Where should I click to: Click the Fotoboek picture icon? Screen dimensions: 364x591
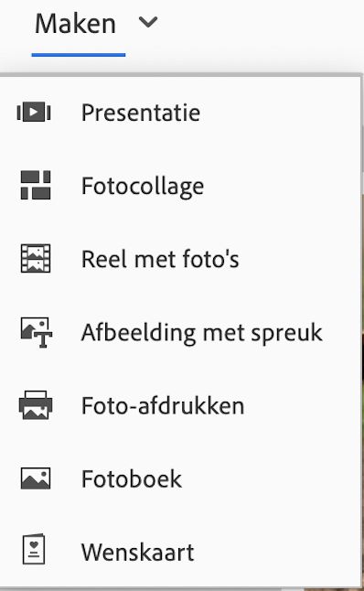(x=36, y=478)
